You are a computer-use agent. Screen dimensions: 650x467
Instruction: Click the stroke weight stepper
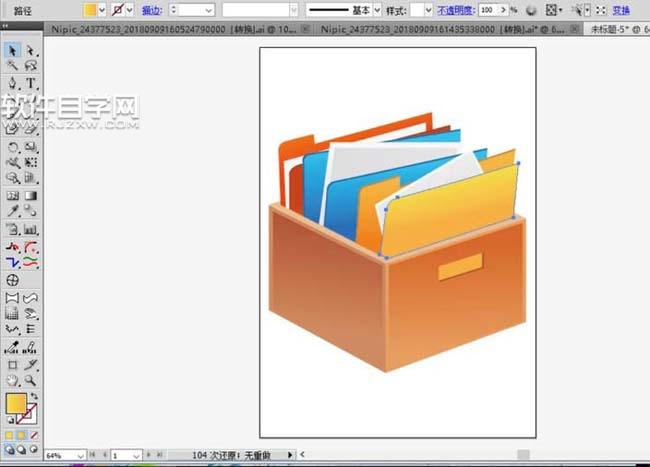(x=174, y=10)
